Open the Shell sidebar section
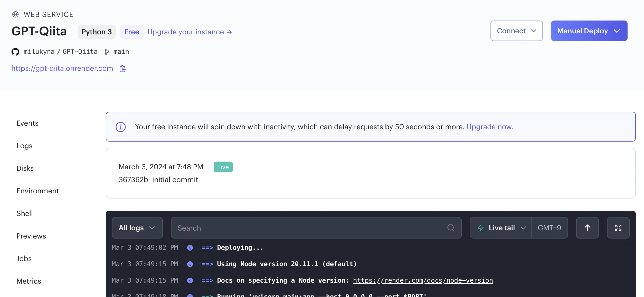Image resolution: width=644 pixels, height=297 pixels. (x=25, y=214)
